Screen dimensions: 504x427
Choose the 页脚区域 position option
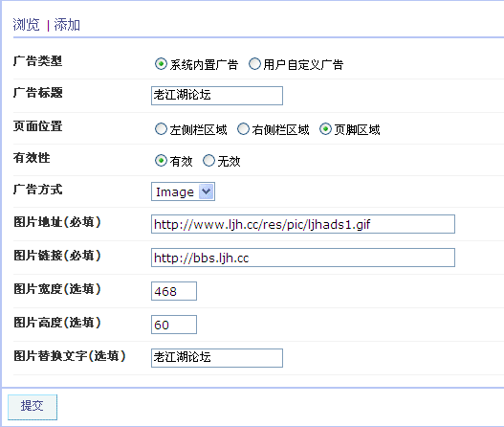click(325, 129)
